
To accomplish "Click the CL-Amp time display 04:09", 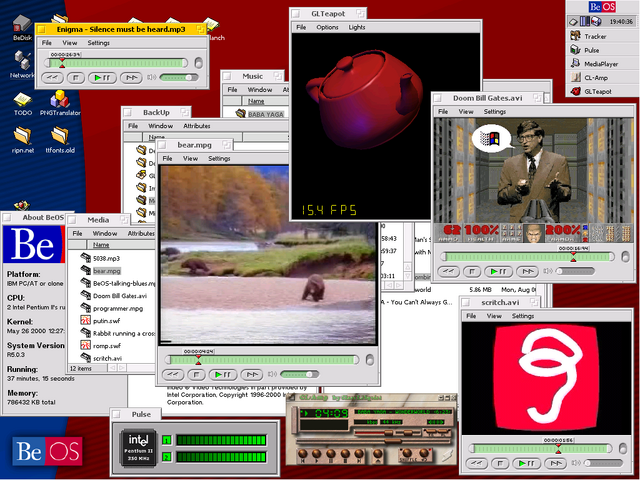I will [330, 413].
